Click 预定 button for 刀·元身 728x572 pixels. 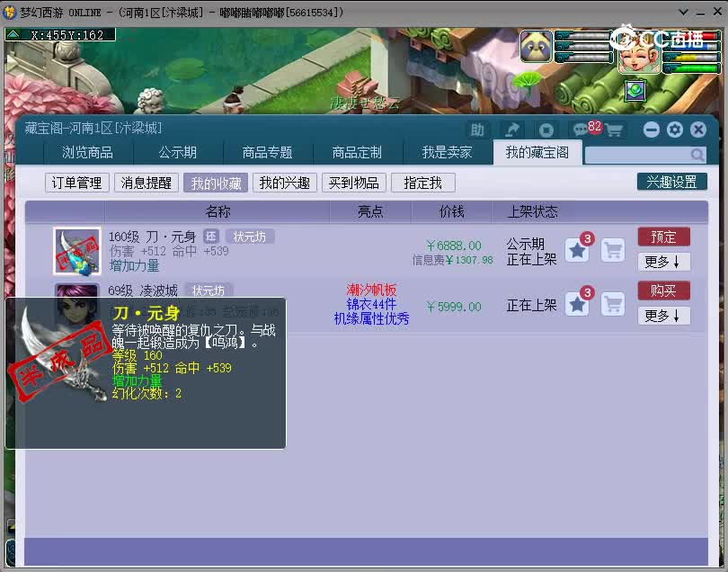coord(663,237)
